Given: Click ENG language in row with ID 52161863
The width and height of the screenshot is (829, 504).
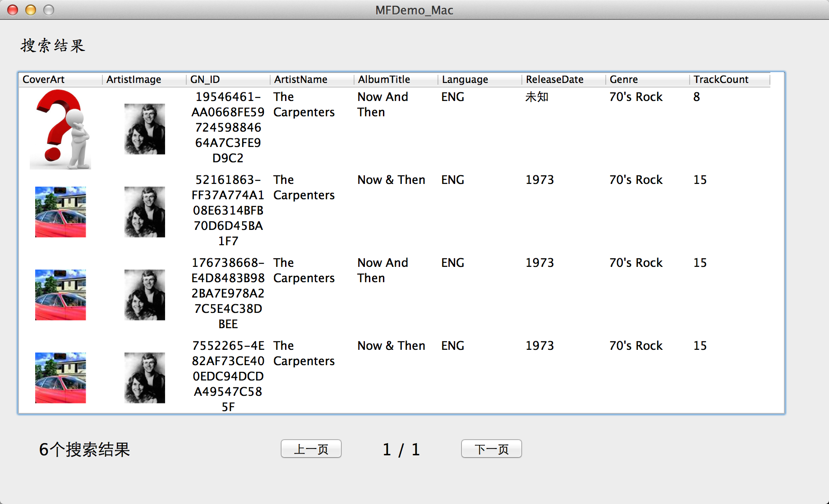Looking at the screenshot, I should pyautogui.click(x=453, y=180).
